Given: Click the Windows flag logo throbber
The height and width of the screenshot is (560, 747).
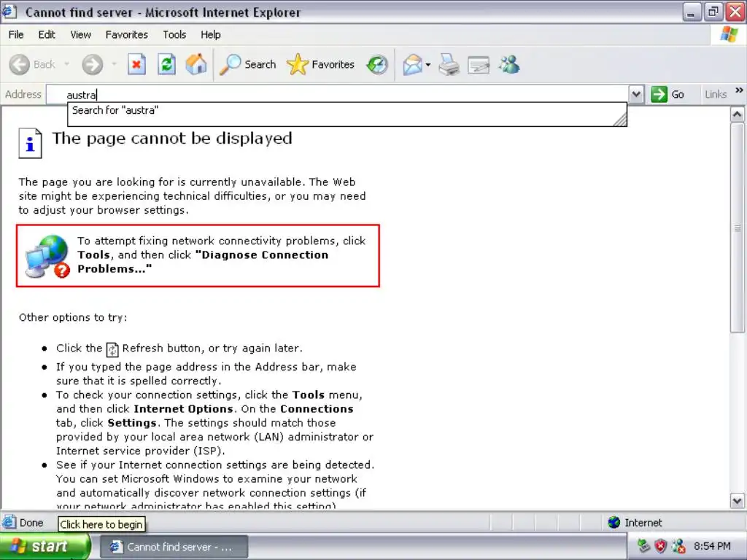Looking at the screenshot, I should (729, 35).
